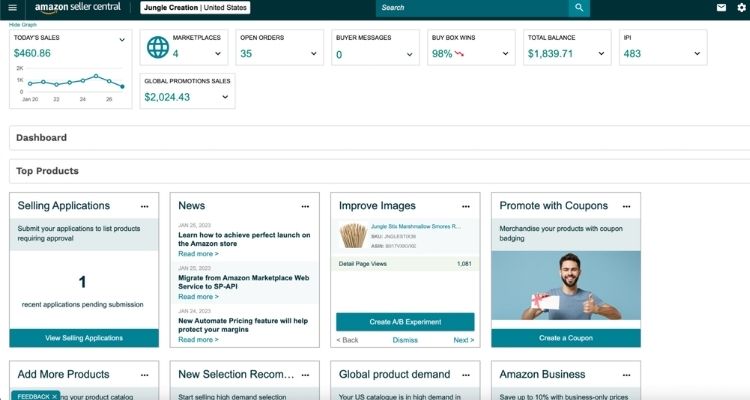Open Selling Applications card options menu
This screenshot has width=750, height=400.
pyautogui.click(x=144, y=206)
